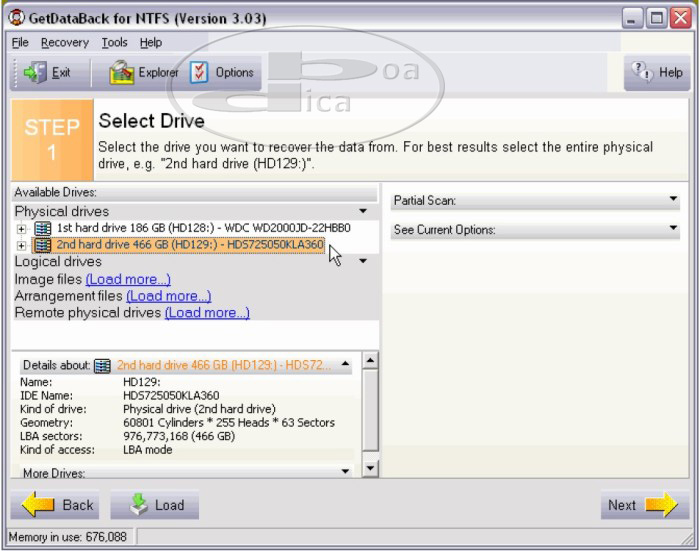Screen dimensions: 700x551
Task: Select the 2nd hard drive 466 GB entry
Action: [190, 245]
